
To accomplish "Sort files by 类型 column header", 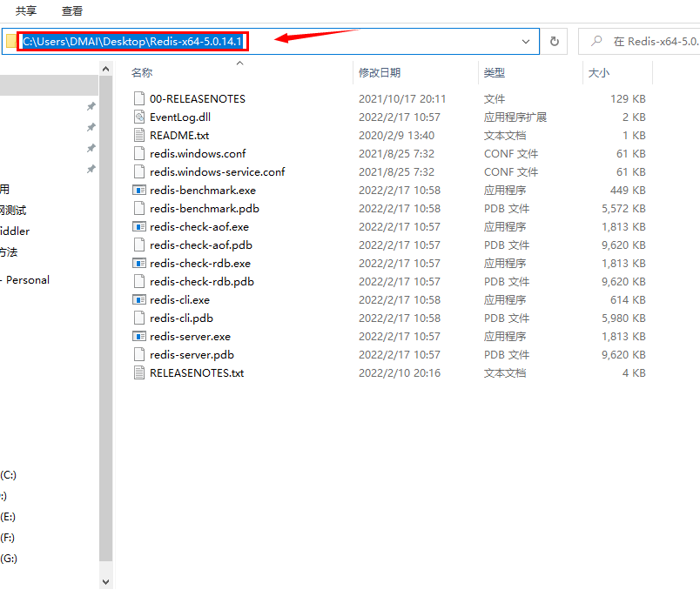I will coord(495,73).
